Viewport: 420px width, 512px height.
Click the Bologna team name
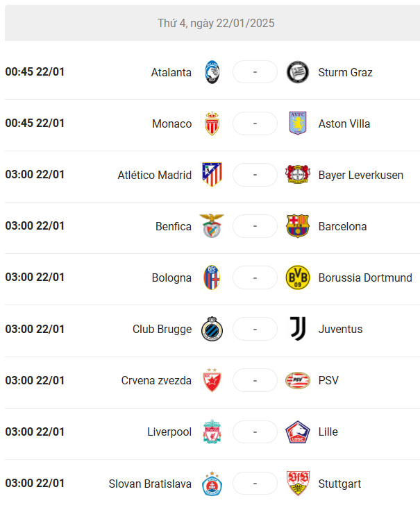click(x=171, y=278)
